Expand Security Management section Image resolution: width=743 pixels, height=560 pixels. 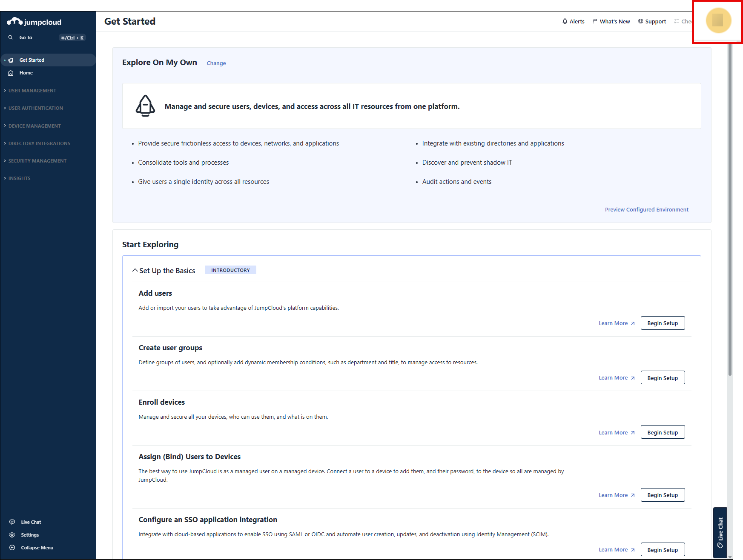[x=37, y=161]
